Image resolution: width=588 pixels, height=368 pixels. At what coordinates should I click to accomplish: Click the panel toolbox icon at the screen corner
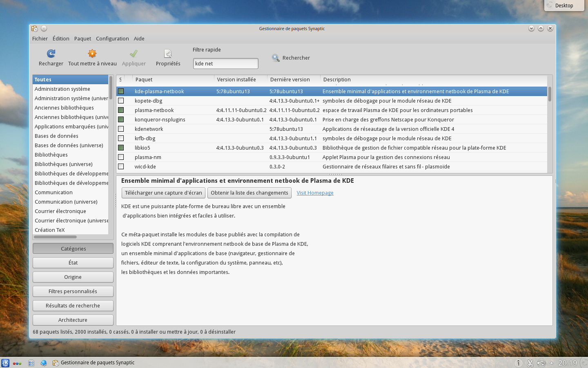584,363
